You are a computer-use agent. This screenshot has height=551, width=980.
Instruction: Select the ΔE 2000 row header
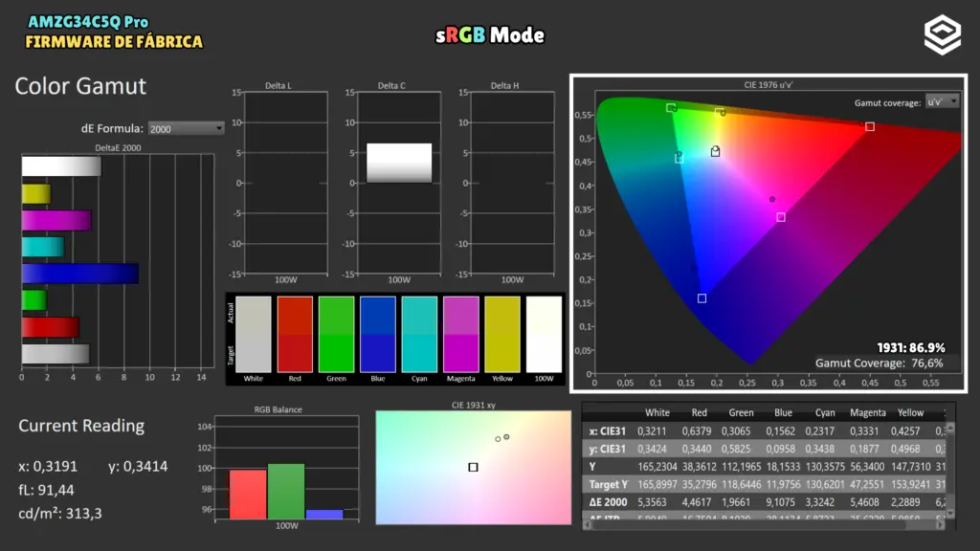(608, 502)
